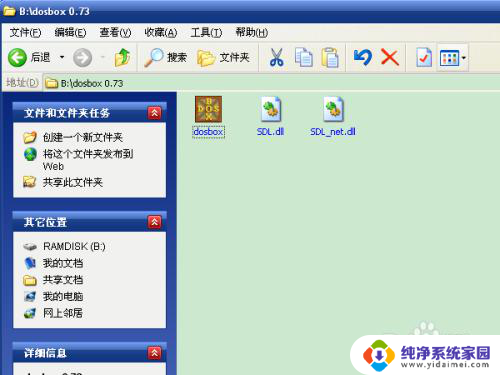Open the 文件(F) menu

click(x=25, y=33)
